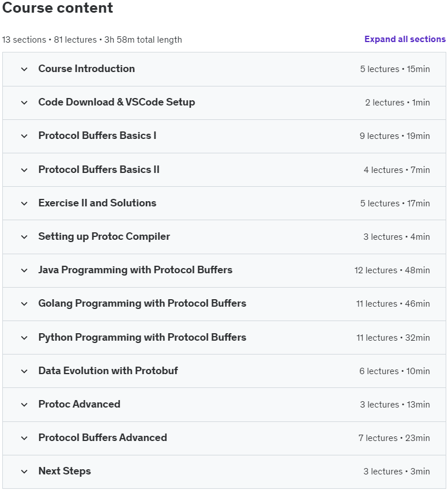Expand chevron beside Protocol Buffers Basics II

24,170
